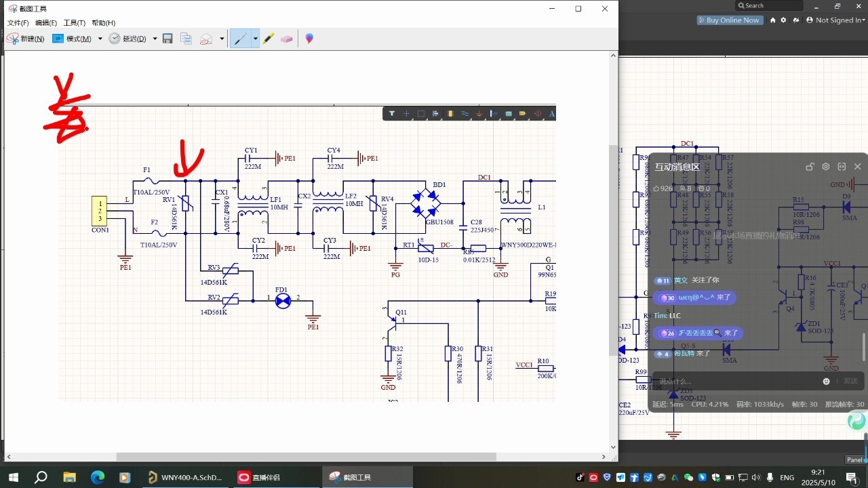Click the 发送 send button
This screenshot has width=868, height=488.
point(850,382)
